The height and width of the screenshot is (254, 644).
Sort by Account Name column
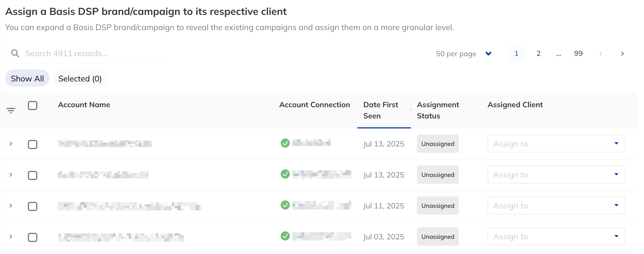click(84, 105)
